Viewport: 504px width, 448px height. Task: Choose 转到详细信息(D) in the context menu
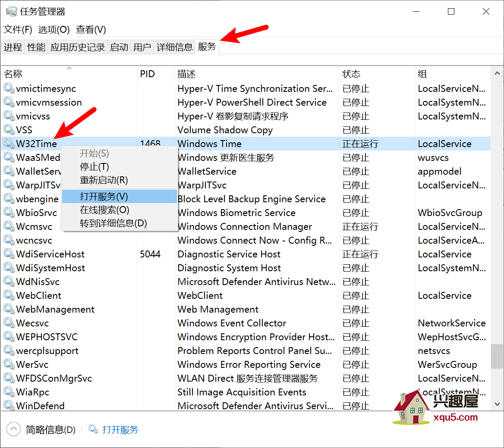click(119, 223)
